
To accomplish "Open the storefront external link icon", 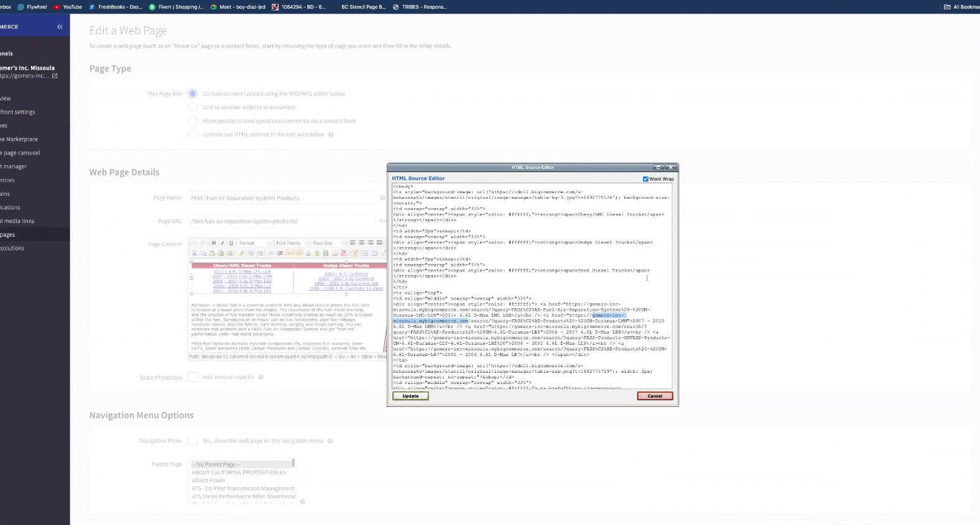I will point(55,76).
